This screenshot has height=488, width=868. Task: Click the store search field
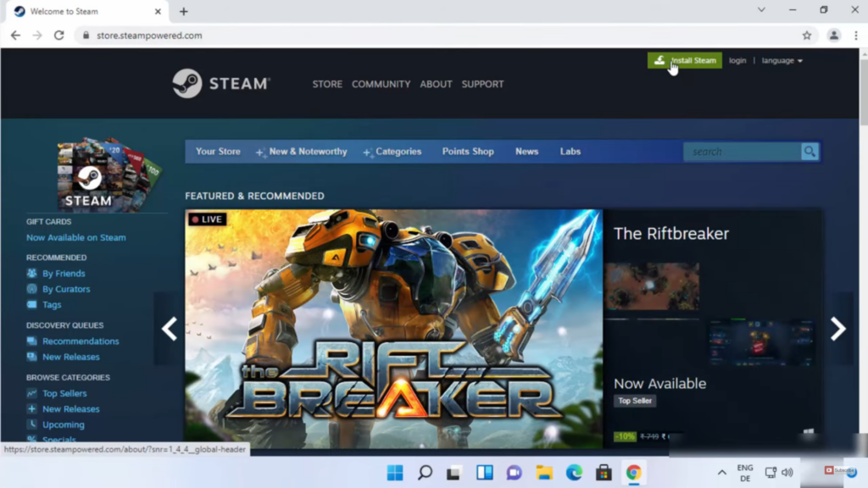point(742,152)
